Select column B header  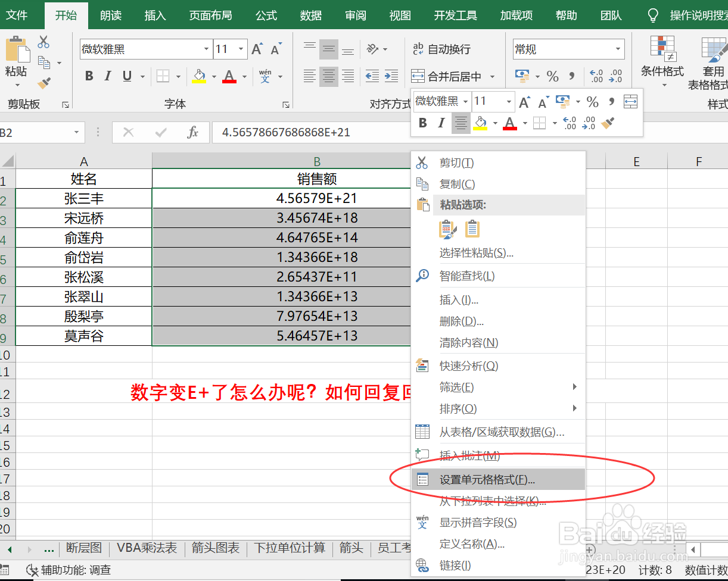point(317,161)
